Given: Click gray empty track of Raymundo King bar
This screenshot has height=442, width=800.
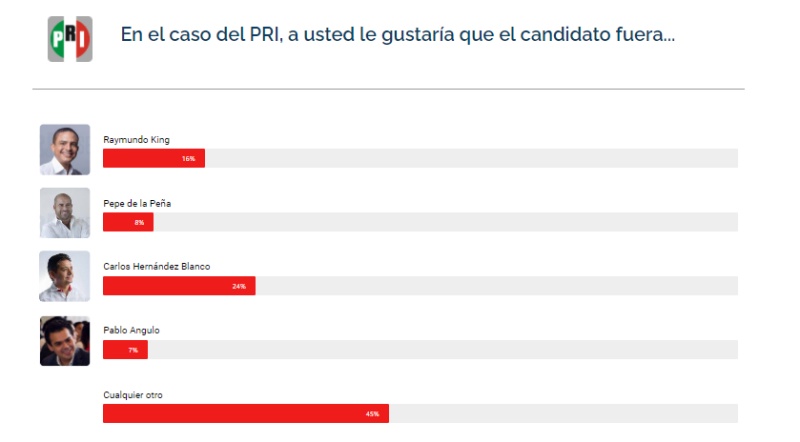Looking at the screenshot, I should 471,158.
